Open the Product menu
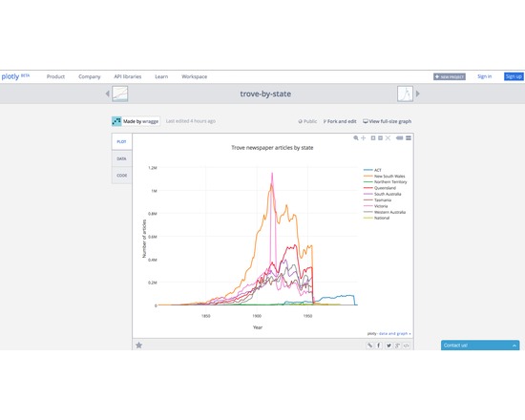This screenshot has height=420, width=525. point(55,76)
